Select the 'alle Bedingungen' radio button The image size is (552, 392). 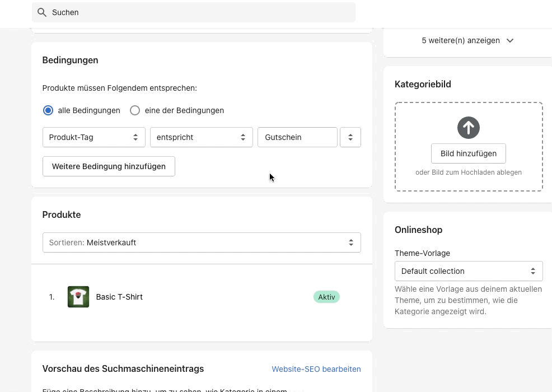pos(48,110)
